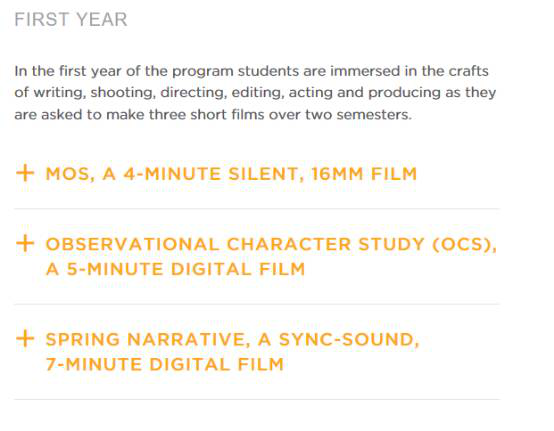Click the word 'MOS,' in the first accordion
This screenshot has width=554, height=431.
tap(70, 174)
